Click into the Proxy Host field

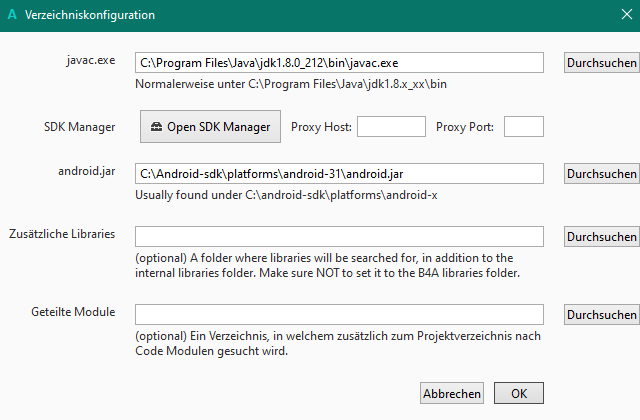pos(391,126)
